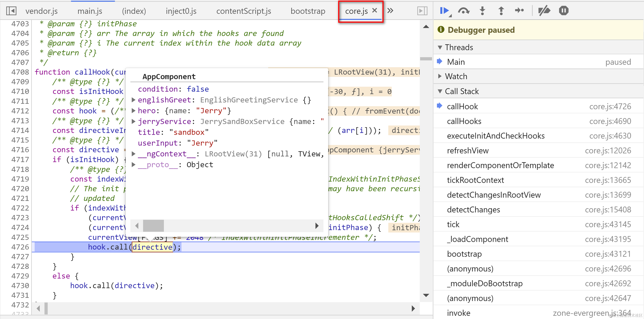Select refreshView call stack frame
Image resolution: width=644 pixels, height=319 pixels.
coord(467,151)
